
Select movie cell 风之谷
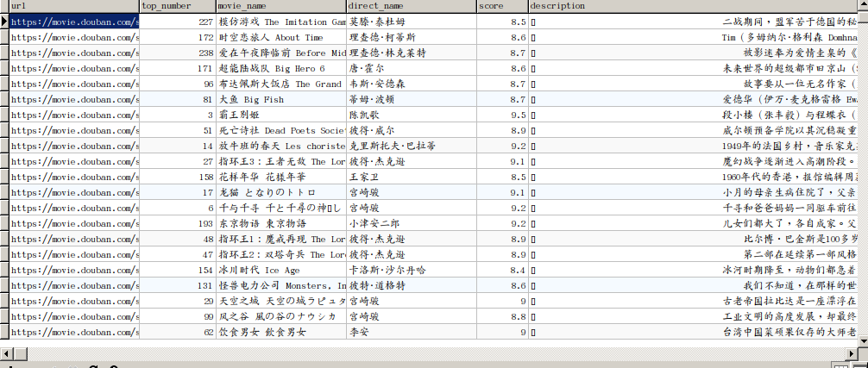(281, 316)
